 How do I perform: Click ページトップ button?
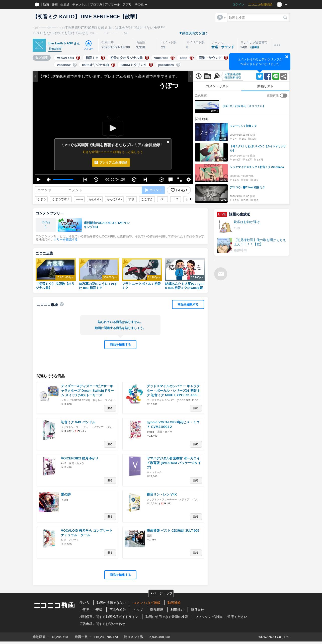click(x=161, y=593)
